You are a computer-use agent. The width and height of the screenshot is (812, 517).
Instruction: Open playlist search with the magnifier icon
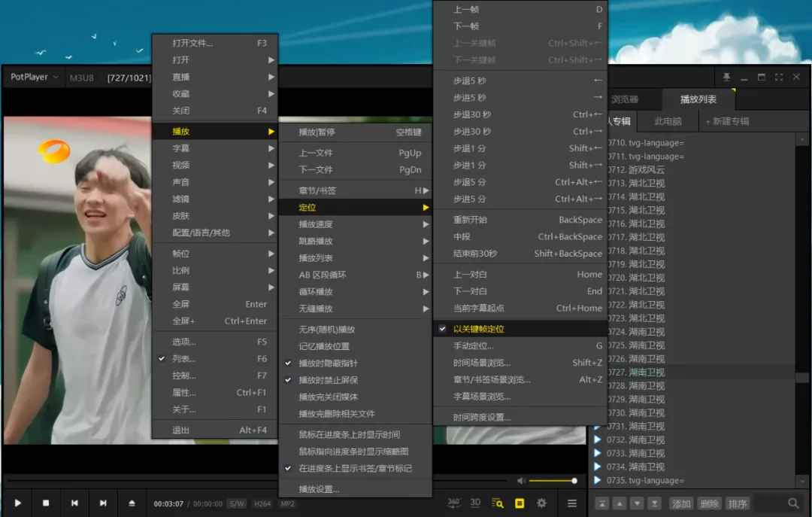click(793, 503)
